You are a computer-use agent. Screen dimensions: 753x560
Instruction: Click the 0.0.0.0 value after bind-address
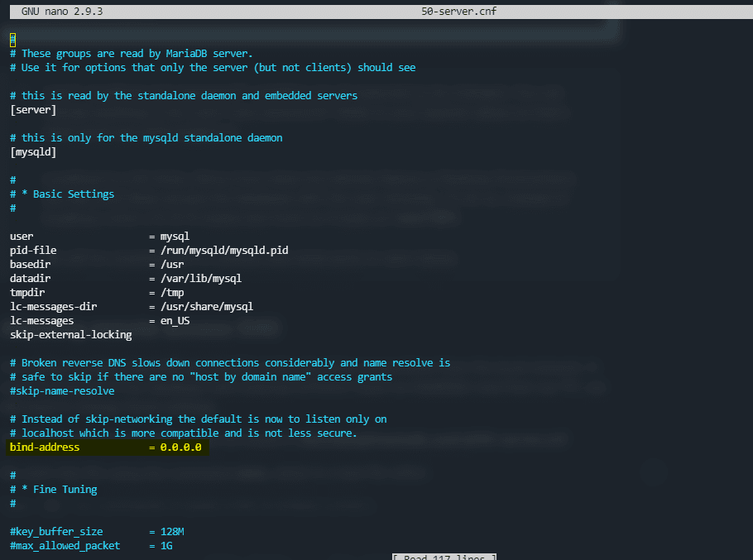(181, 447)
